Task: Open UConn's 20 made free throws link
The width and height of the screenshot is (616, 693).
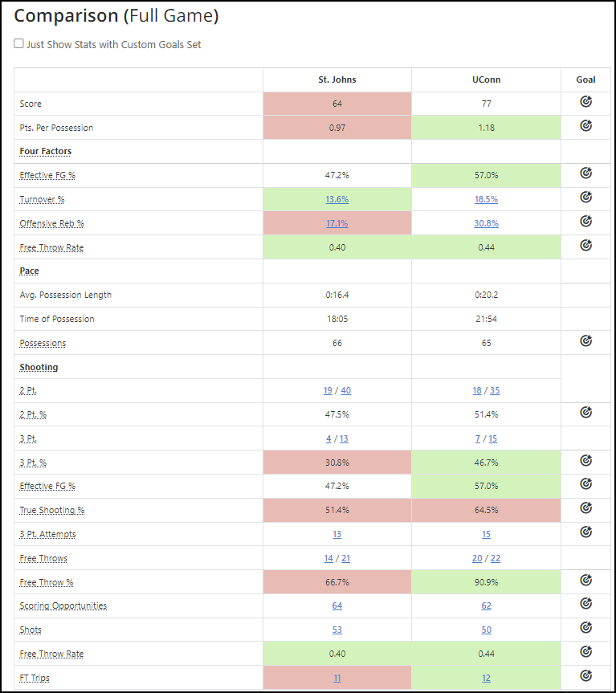Action: click(x=477, y=558)
